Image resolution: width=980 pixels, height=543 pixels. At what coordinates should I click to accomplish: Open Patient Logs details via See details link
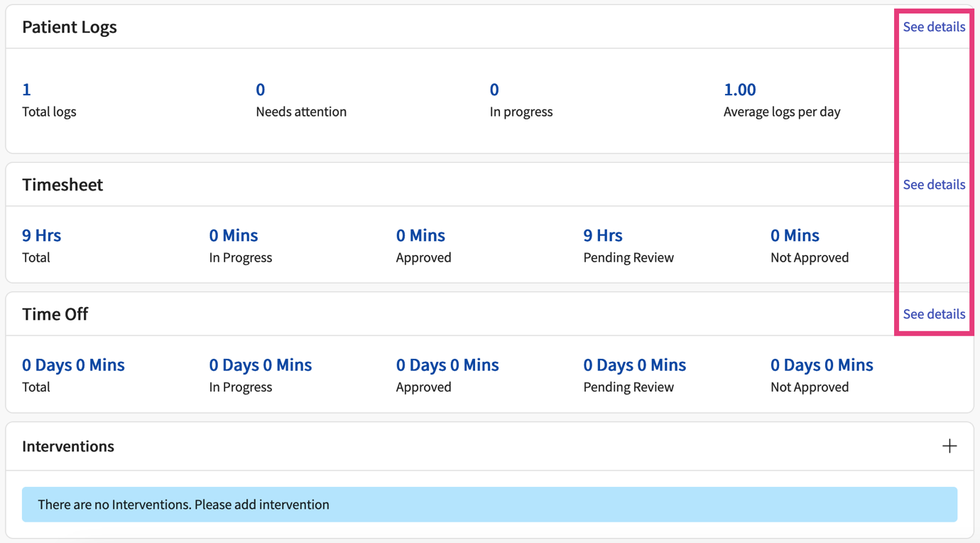click(934, 26)
